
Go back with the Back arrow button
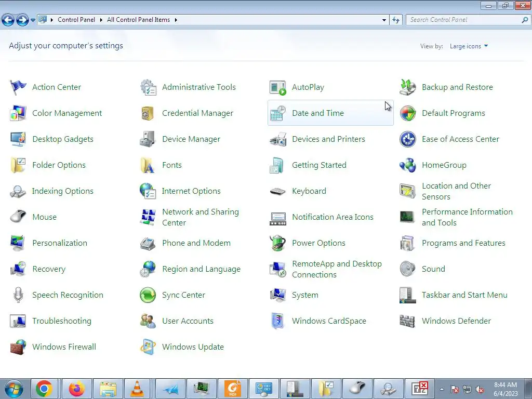pos(8,20)
